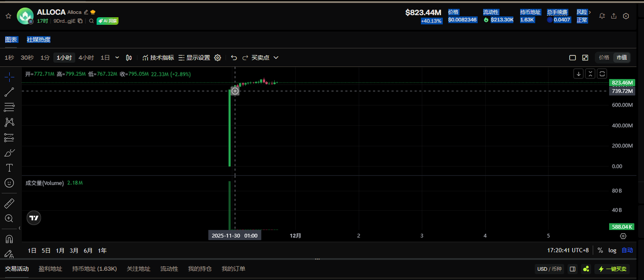This screenshot has height=280, width=644.
Task: Expand the timeframe dropdown arrow after 1日
Action: [x=118, y=58]
